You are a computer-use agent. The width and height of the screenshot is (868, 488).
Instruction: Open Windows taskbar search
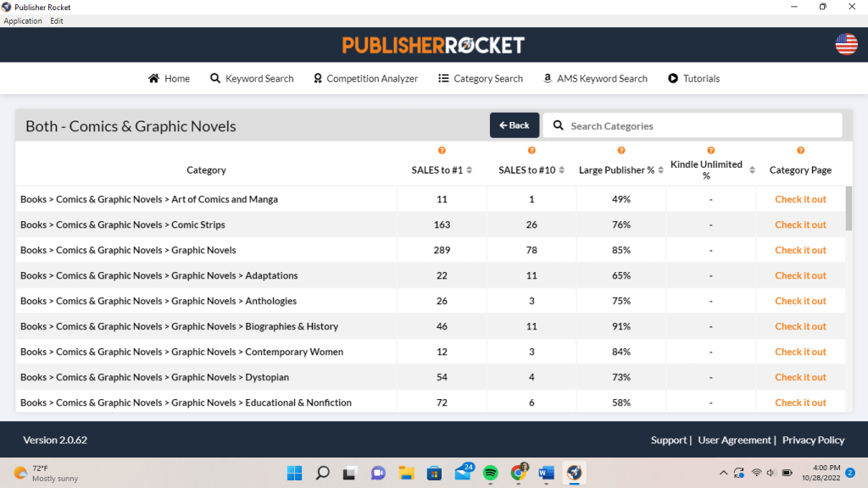click(322, 473)
